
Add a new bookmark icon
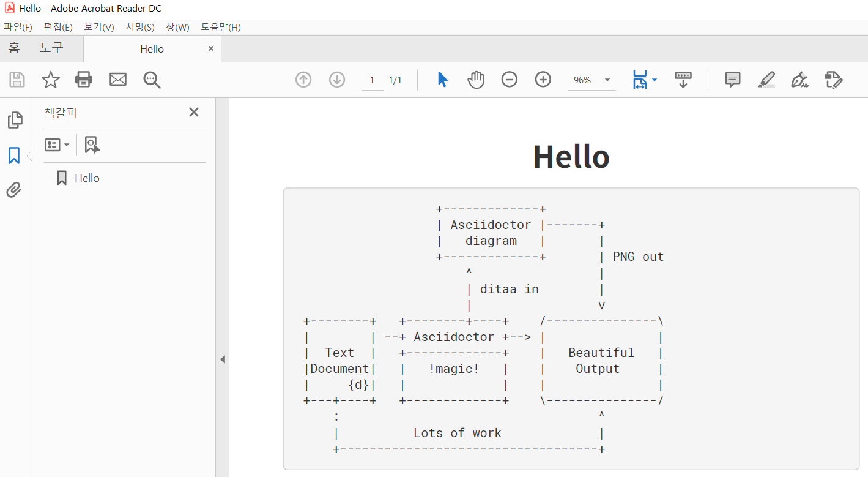tap(92, 145)
